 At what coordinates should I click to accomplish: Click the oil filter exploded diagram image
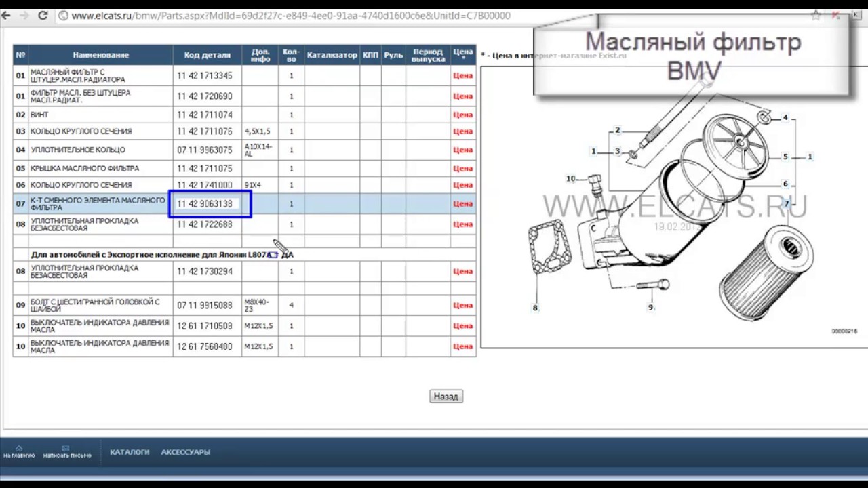click(675, 207)
